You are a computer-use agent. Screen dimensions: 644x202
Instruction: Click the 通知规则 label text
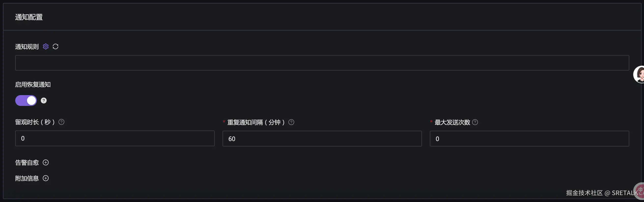point(27,47)
